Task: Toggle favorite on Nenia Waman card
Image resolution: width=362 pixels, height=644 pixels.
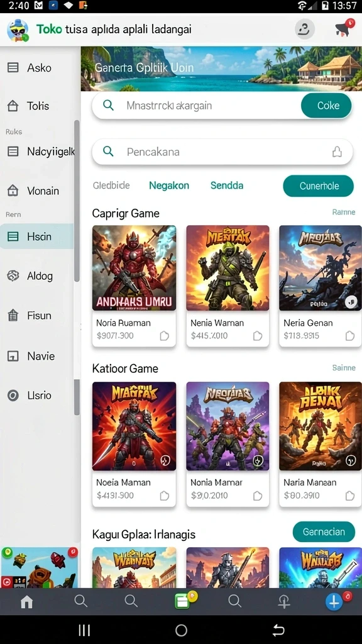Action: 257,336
